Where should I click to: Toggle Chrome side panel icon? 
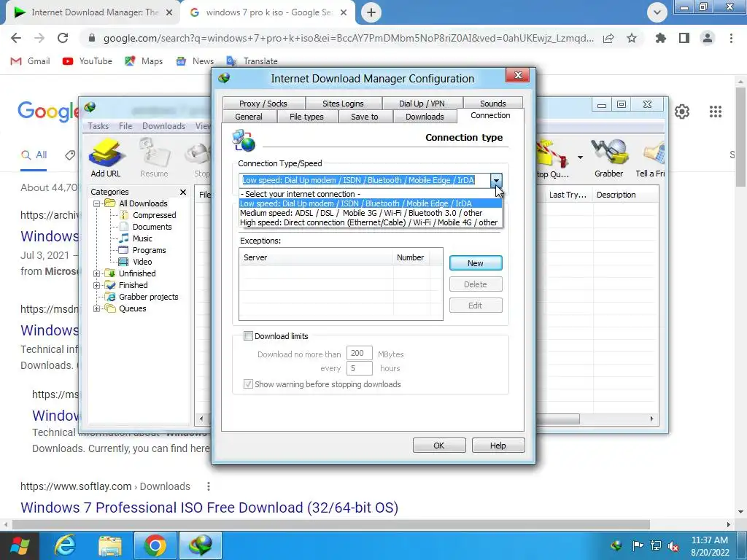[684, 38]
